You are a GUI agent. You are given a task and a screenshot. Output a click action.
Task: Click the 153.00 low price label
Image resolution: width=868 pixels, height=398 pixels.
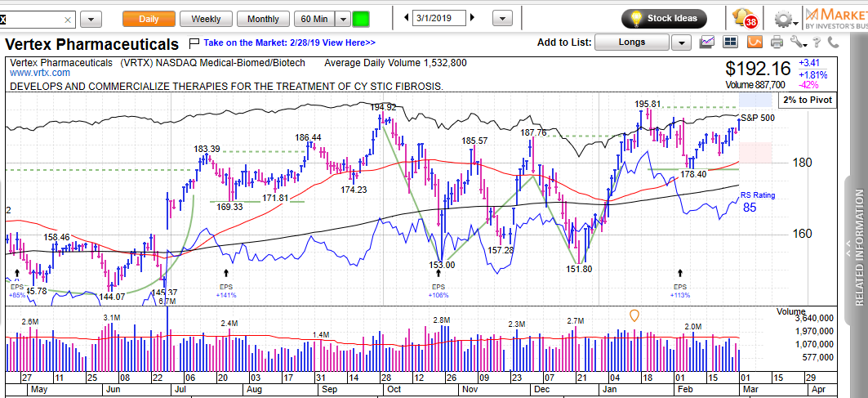click(442, 265)
